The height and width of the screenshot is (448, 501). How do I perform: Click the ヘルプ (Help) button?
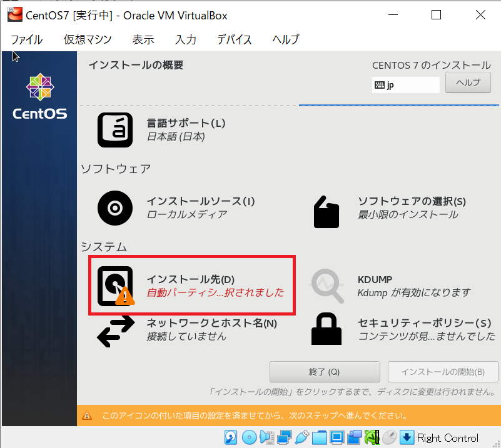(467, 82)
